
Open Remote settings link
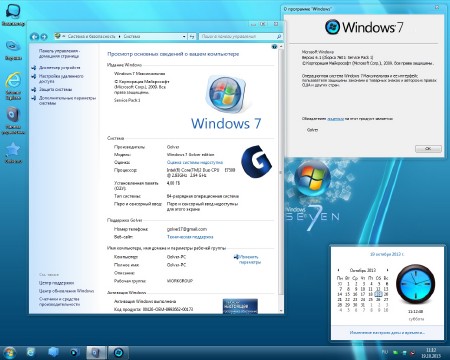click(61, 78)
